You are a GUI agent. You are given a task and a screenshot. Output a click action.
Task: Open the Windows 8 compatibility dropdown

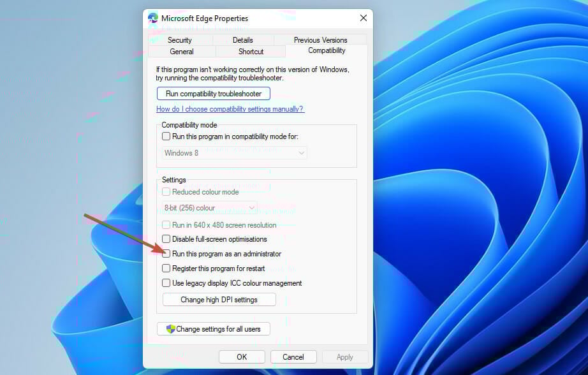pyautogui.click(x=235, y=153)
